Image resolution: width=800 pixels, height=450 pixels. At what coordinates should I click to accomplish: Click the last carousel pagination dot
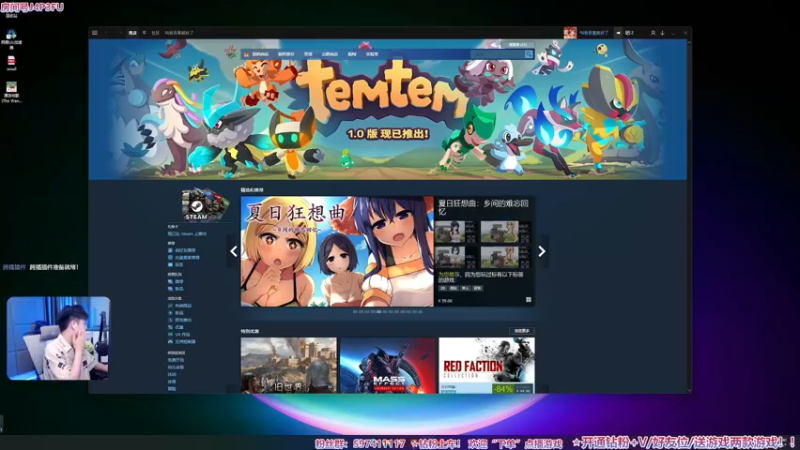pos(420,311)
